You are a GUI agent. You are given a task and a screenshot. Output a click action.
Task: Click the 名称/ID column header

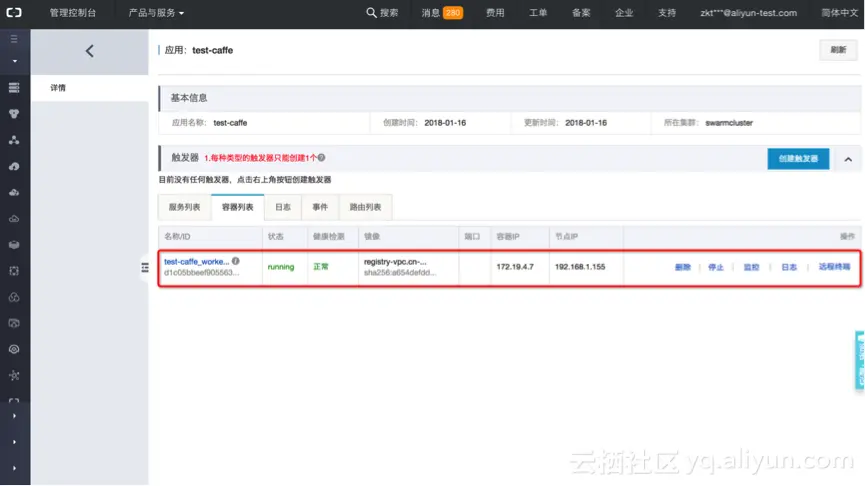coord(177,237)
